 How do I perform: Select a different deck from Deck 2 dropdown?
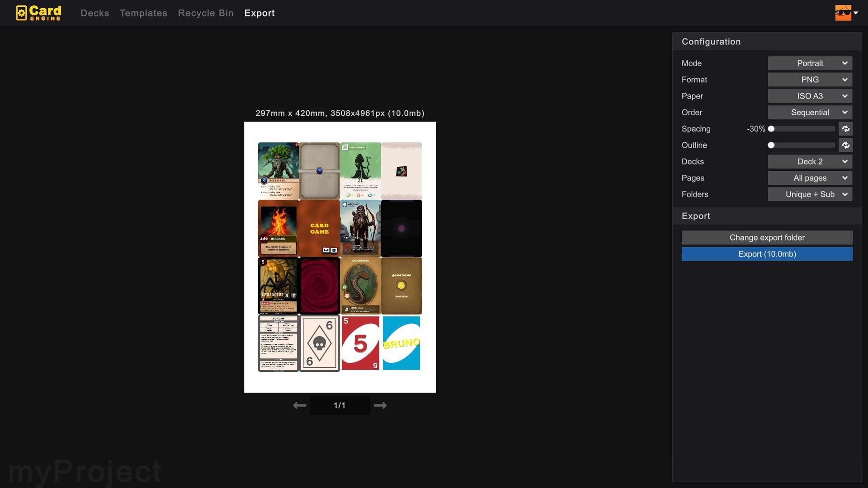pyautogui.click(x=810, y=161)
